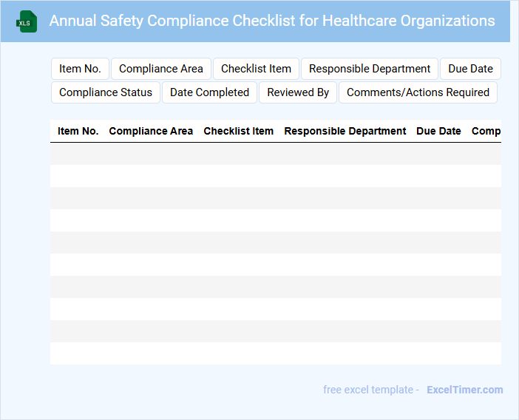Click the Date Completed tag
The image size is (519, 420).
[209, 92]
